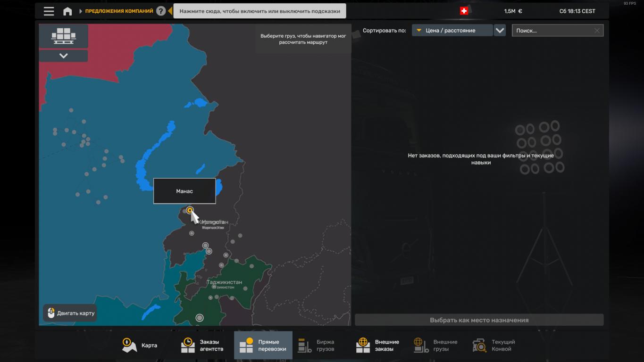Click the cargo pallet icon on map
The image size is (644, 362).
[x=63, y=36]
